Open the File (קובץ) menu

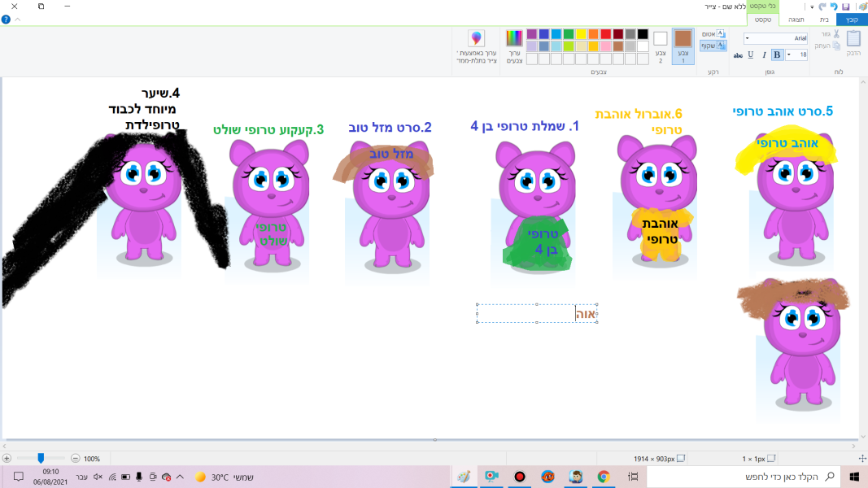pyautogui.click(x=852, y=20)
